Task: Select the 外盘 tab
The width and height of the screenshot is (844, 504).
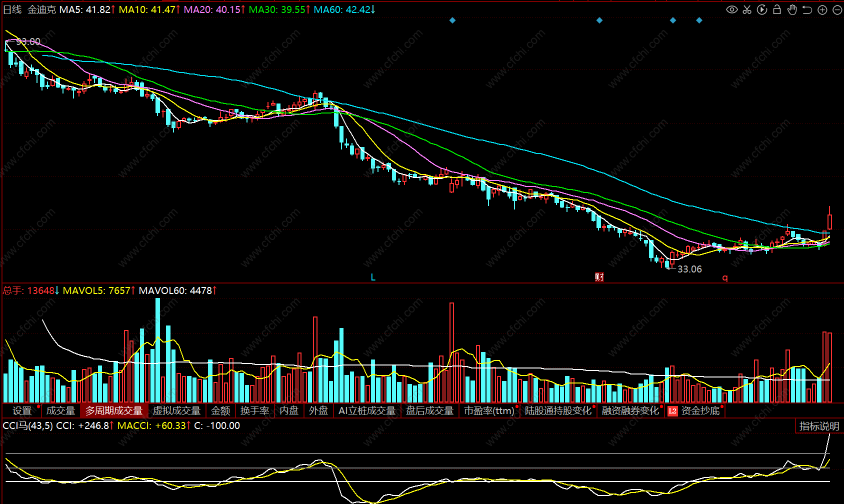Action: point(318,410)
